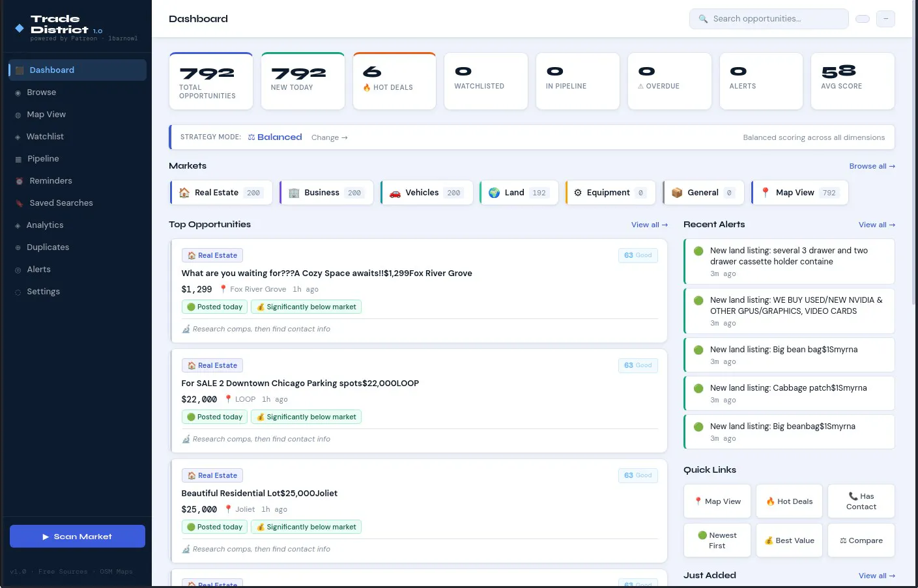The width and height of the screenshot is (918, 588).
Task: Click the Real Estate house icon in Markets
Action: point(184,193)
